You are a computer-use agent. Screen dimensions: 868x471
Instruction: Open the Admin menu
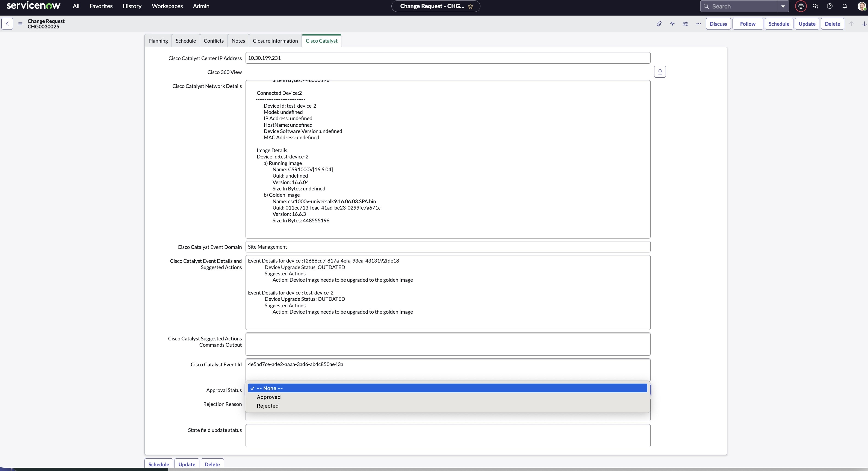click(201, 6)
